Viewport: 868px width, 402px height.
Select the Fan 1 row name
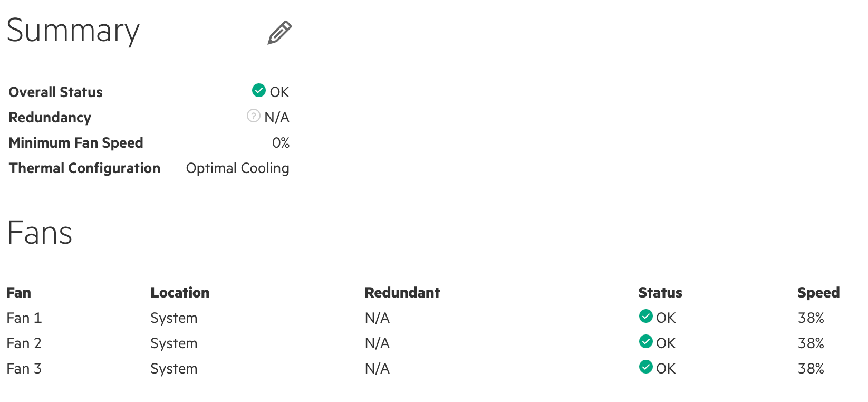(24, 318)
